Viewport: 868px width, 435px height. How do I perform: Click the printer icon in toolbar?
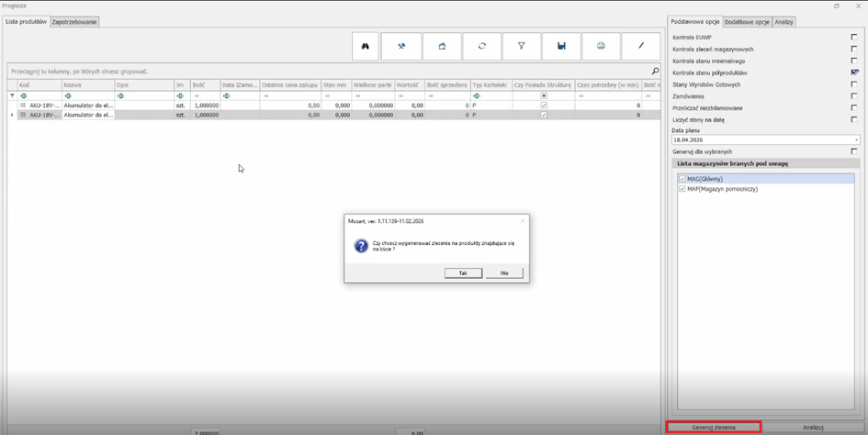[x=601, y=46]
